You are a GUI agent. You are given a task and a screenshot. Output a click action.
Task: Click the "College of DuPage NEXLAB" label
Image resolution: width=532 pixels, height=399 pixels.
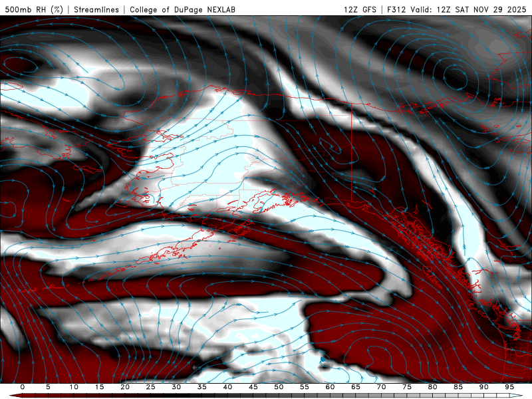tap(182, 9)
